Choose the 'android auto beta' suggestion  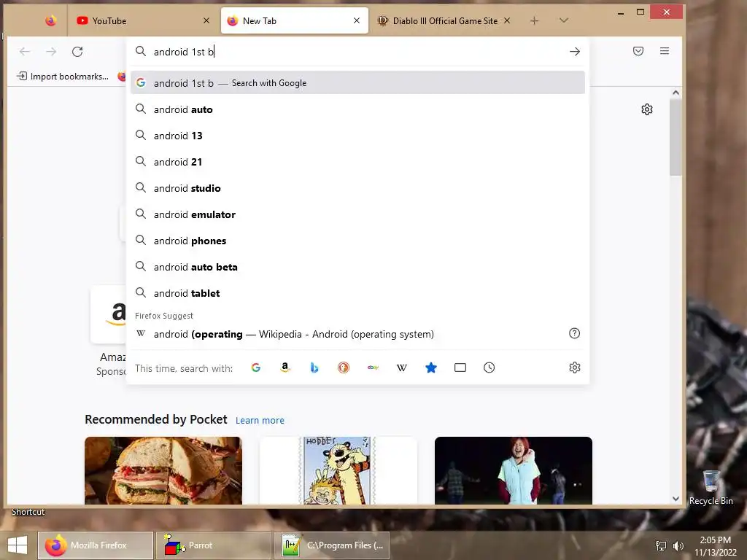(357, 267)
